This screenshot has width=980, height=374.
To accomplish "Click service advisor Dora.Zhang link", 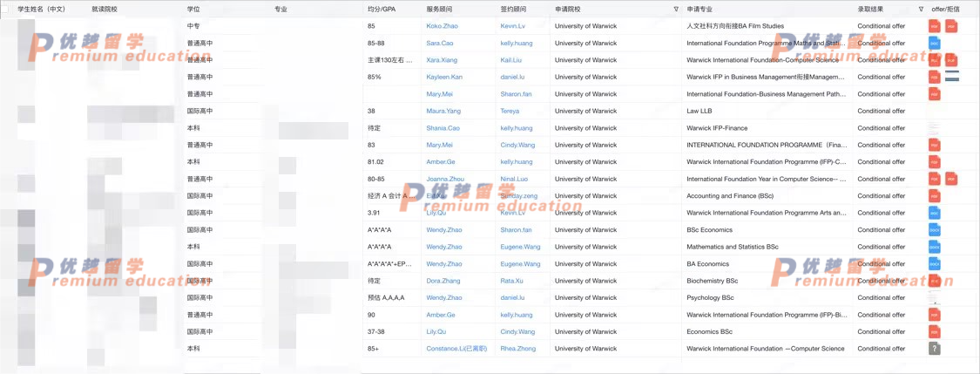I will pos(443,281).
